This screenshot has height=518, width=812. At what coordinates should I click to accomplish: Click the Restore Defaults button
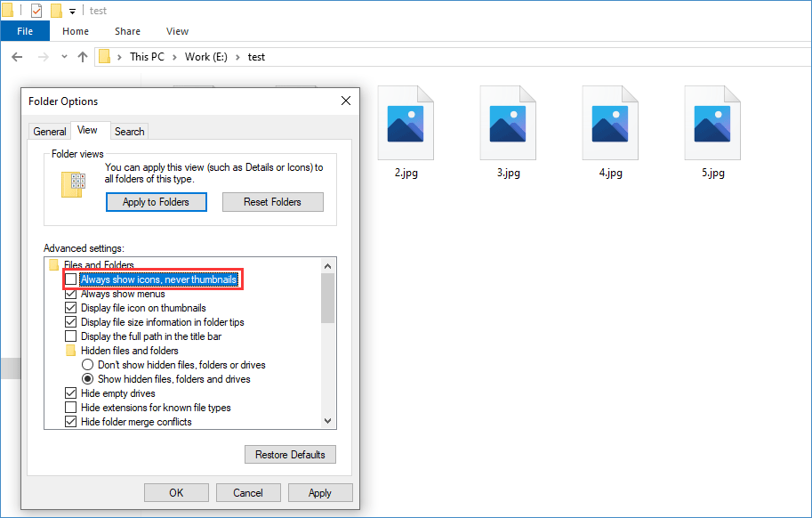(290, 454)
